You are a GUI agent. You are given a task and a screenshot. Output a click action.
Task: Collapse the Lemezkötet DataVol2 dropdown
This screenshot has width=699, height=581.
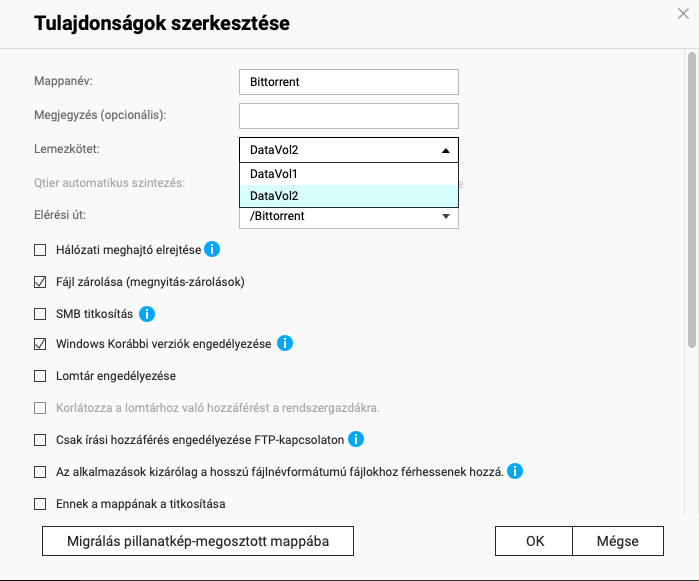click(x=349, y=150)
